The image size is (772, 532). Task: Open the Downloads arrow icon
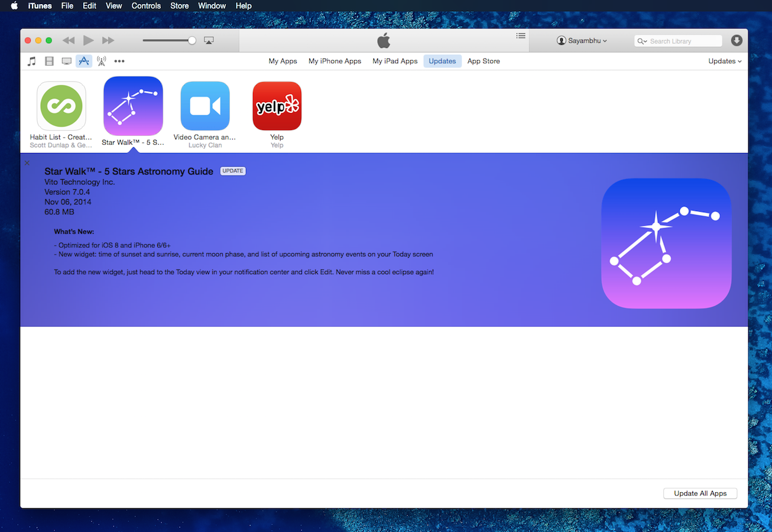click(737, 40)
